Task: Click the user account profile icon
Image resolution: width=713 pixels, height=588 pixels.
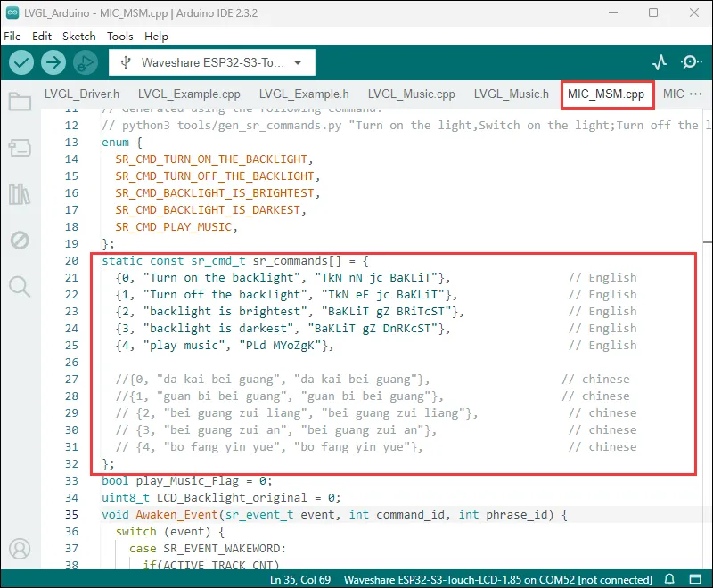Action: tap(19, 549)
